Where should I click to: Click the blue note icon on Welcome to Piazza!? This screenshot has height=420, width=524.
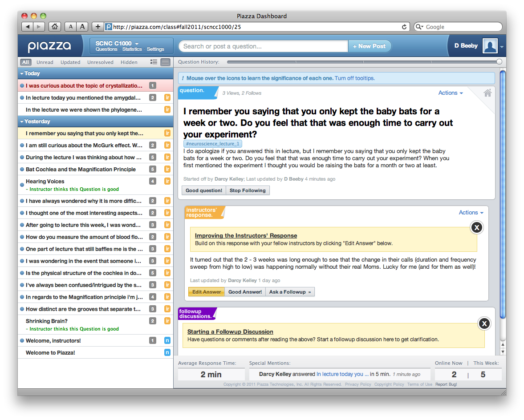click(167, 352)
